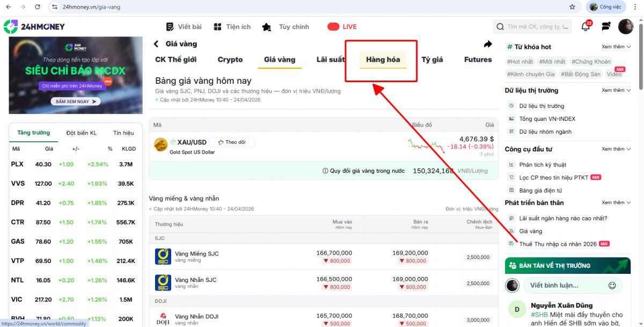Select the Giá vàng tab
This screenshot has height=327, width=644.
point(280,60)
